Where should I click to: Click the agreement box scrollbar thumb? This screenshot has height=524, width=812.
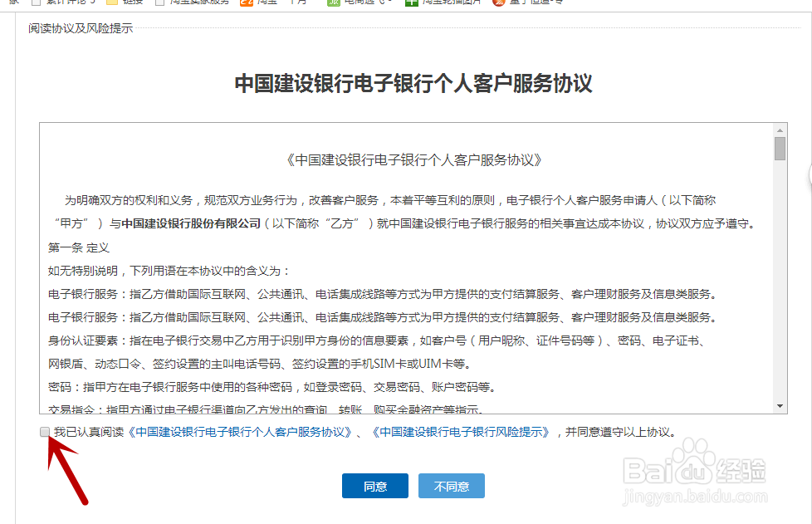pos(780,149)
